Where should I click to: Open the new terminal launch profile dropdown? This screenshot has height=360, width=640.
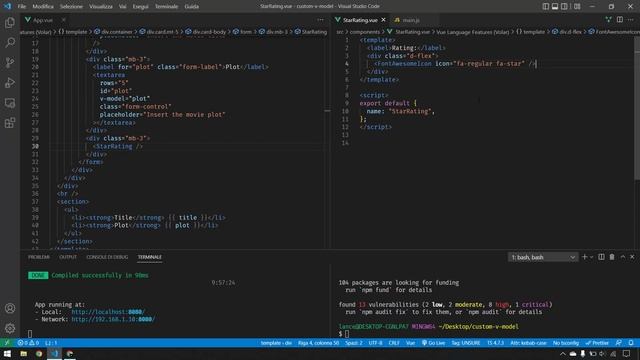(x=591, y=257)
